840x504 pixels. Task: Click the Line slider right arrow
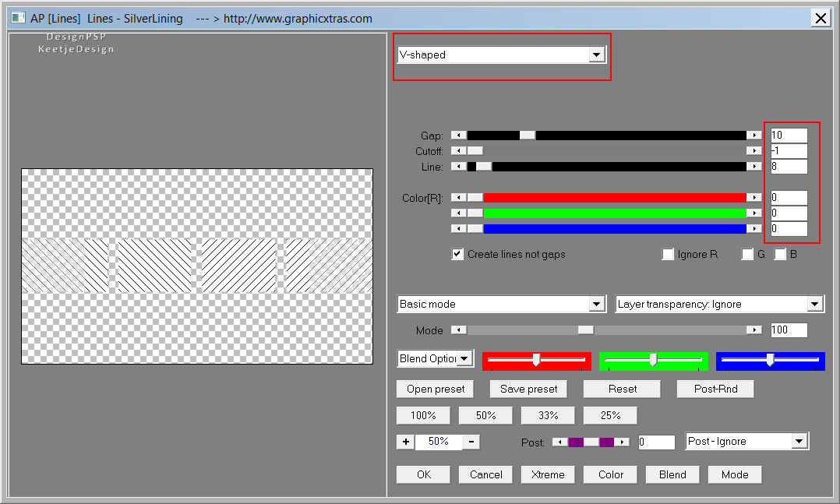[x=754, y=167]
